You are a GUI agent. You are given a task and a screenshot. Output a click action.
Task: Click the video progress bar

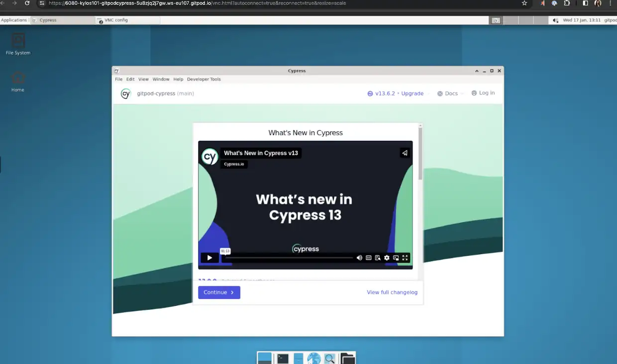[289, 258]
